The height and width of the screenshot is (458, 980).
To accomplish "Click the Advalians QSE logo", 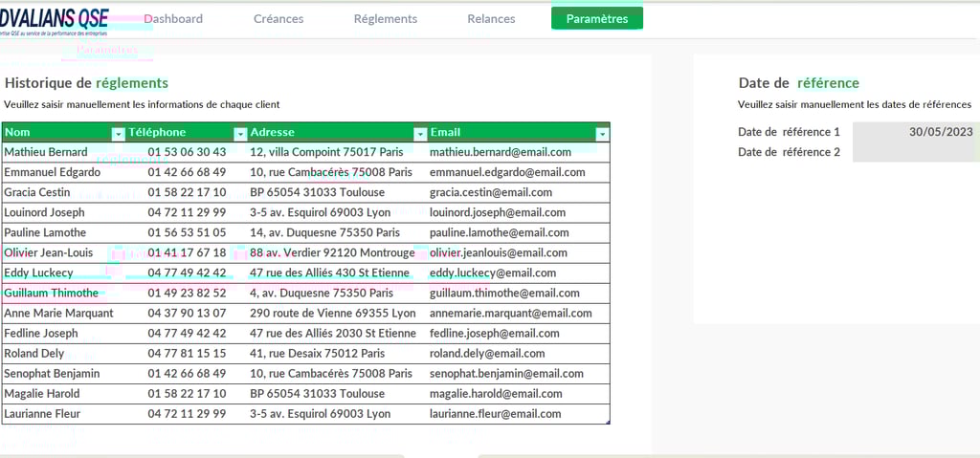I will (x=54, y=21).
